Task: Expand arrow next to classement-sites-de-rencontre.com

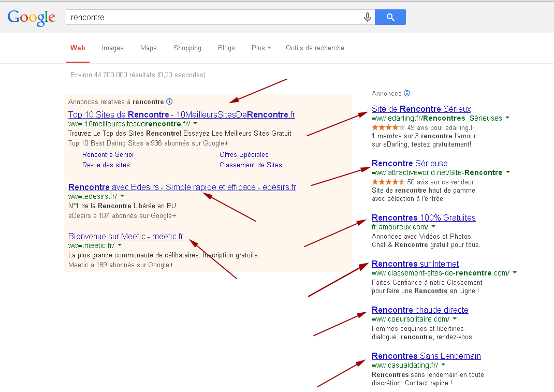Action: (515, 272)
